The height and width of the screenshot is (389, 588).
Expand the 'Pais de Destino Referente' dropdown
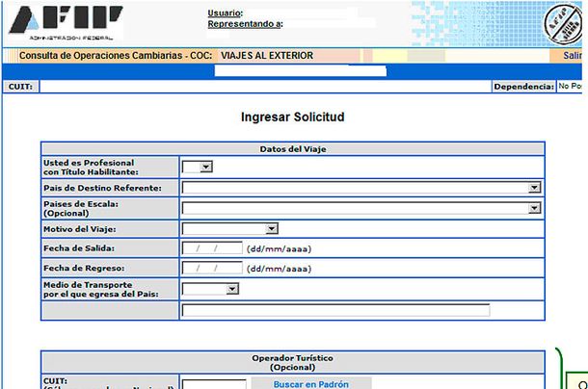click(x=361, y=188)
